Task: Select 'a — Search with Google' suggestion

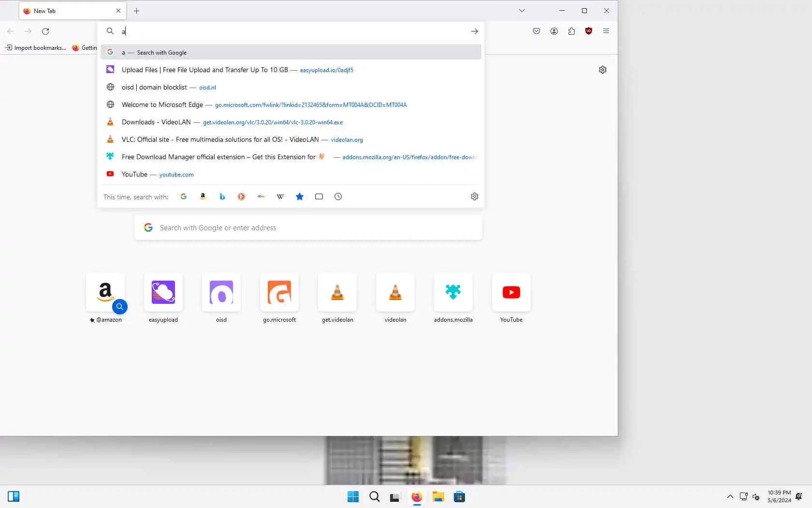Action: coord(291,52)
